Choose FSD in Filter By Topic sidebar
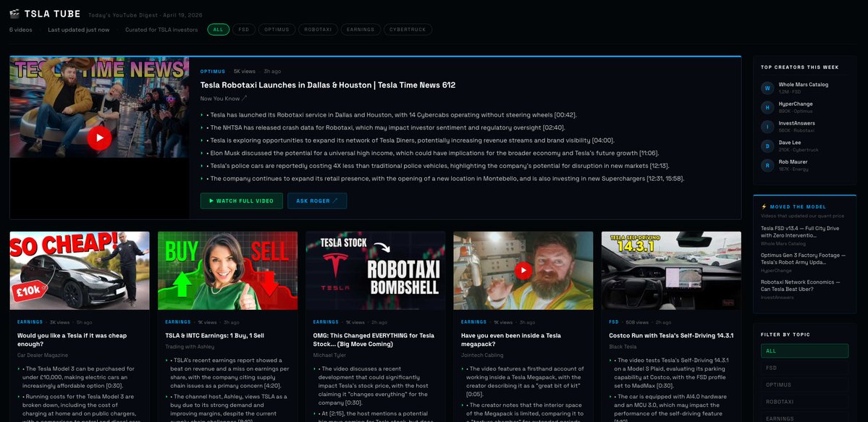Viewport: 868px width, 422px height. pos(804,368)
